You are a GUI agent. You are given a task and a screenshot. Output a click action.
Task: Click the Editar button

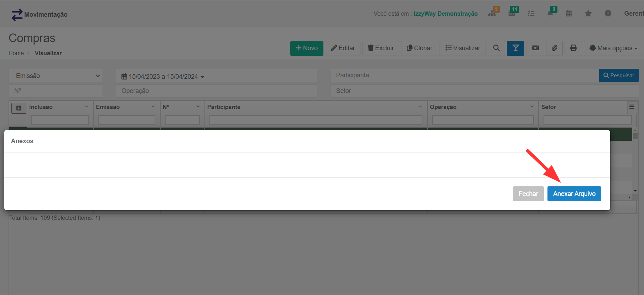point(343,48)
